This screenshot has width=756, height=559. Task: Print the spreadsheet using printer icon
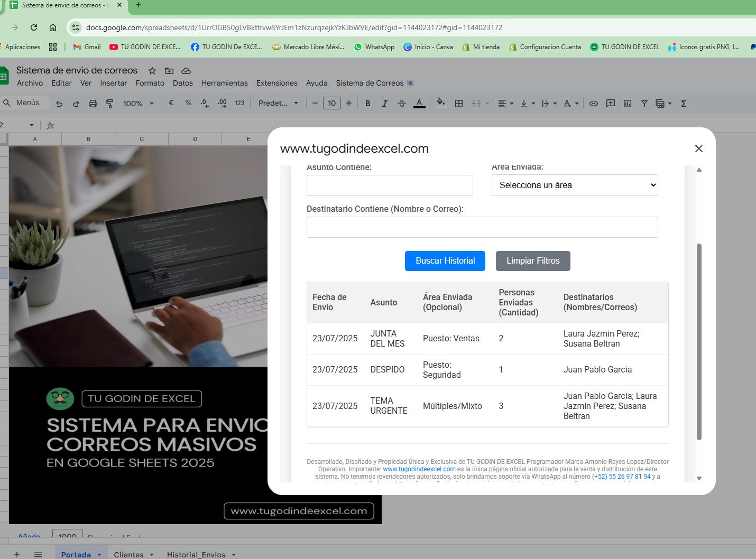tap(93, 104)
